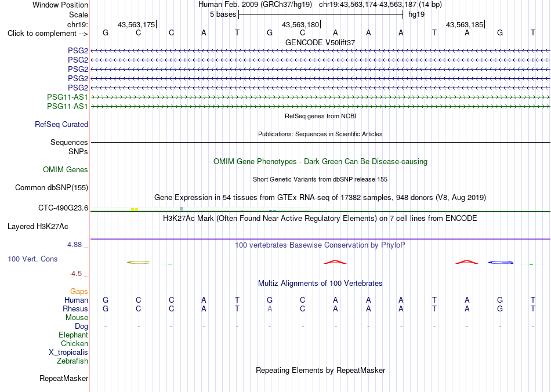551x392 pixels.
Task: Click the Rhesus alignment row label
Action: tap(75, 308)
